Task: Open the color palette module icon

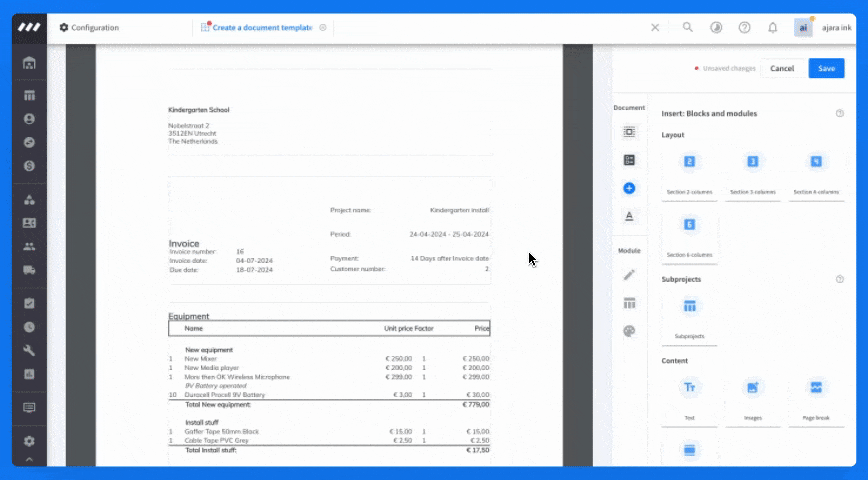Action: click(x=629, y=331)
